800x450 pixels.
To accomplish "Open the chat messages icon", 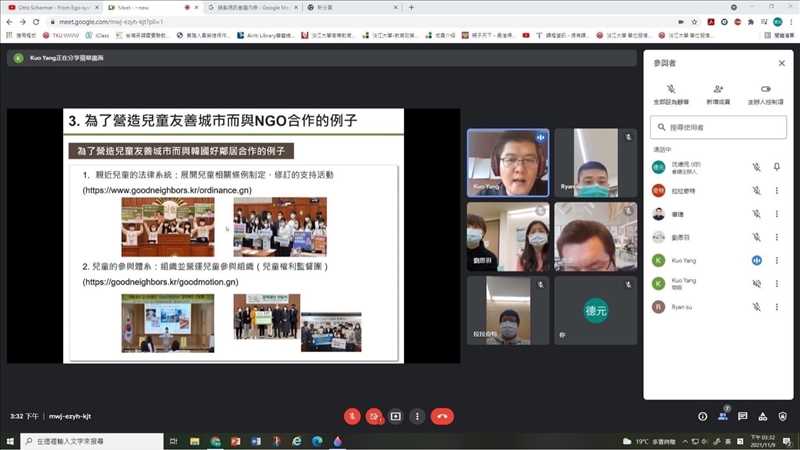I will coord(743,416).
